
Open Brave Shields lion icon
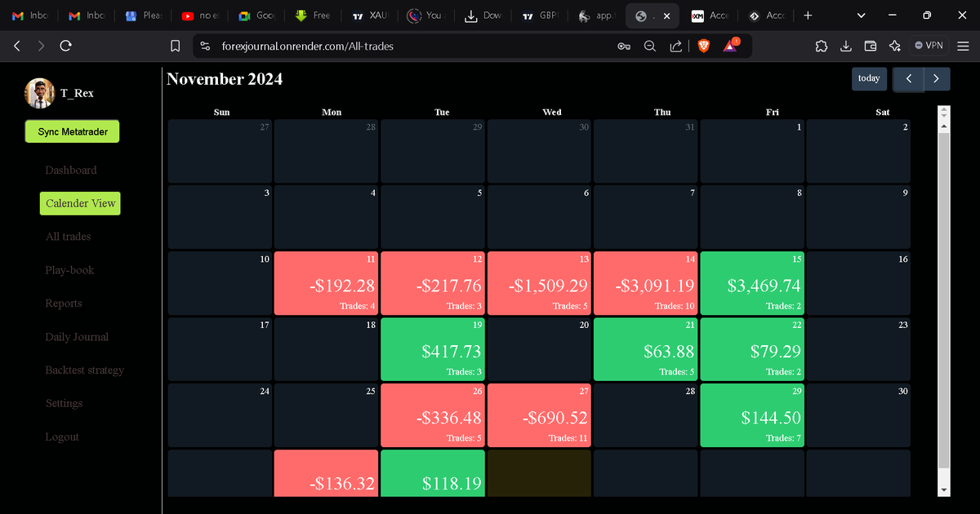[704, 47]
